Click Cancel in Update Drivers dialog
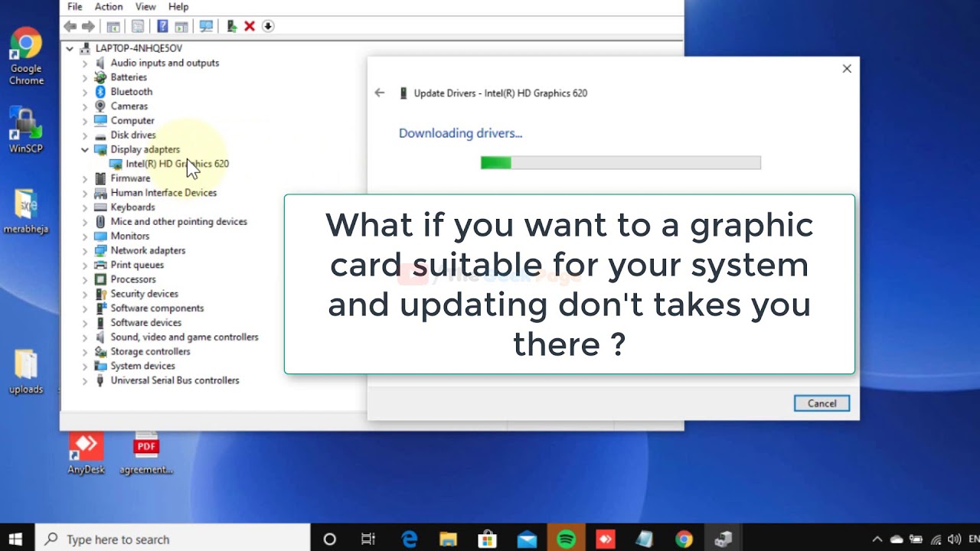The image size is (980, 551). pyautogui.click(x=822, y=403)
